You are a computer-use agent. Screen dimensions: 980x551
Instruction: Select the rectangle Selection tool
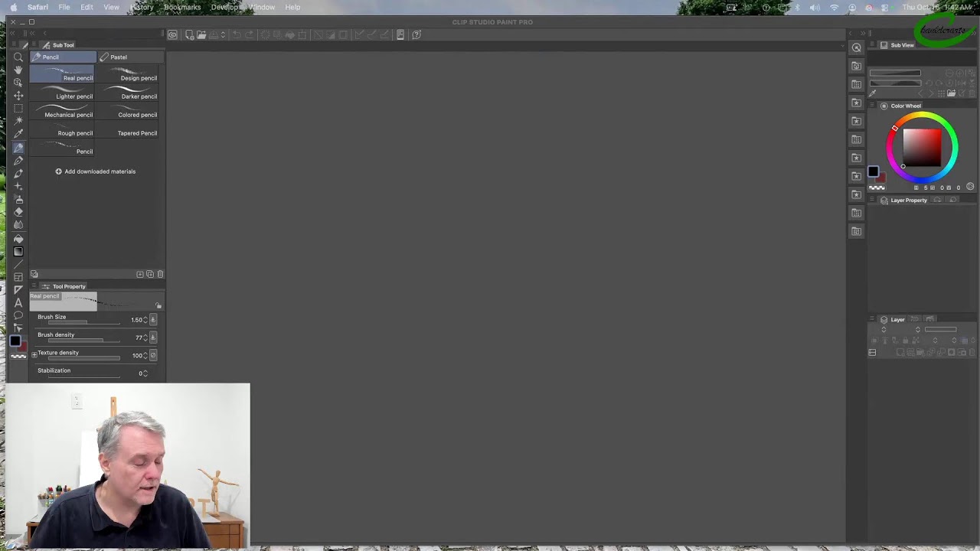coord(18,109)
